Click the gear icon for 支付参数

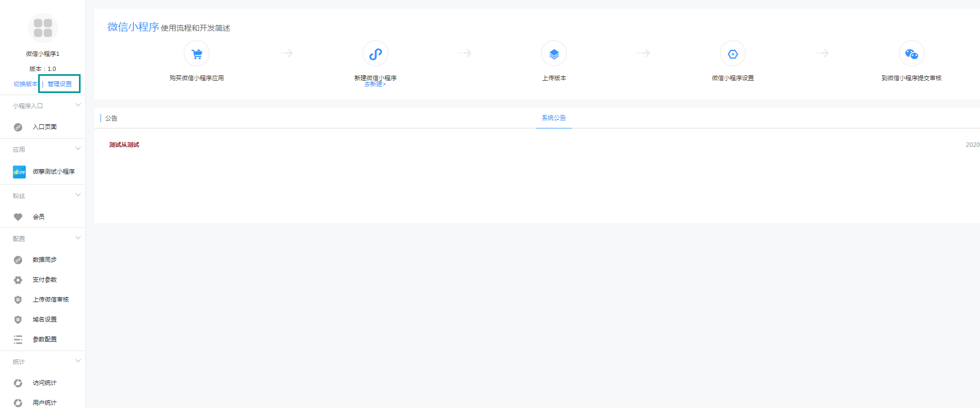pos(18,280)
